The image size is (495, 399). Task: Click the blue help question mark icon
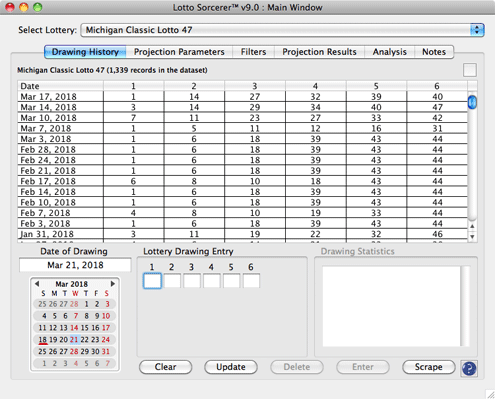point(469,368)
